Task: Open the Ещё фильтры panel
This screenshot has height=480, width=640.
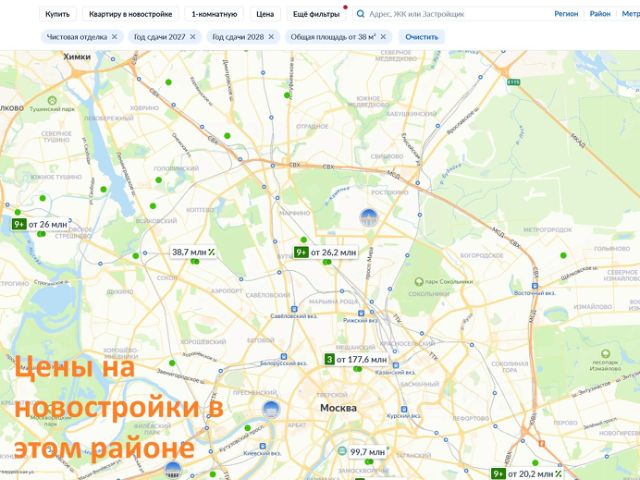Action: [x=316, y=14]
